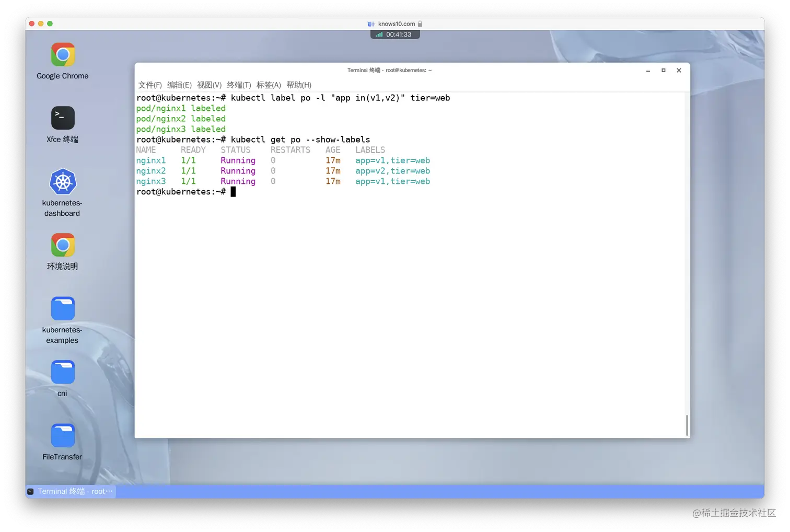Open the 终端(T) menu

point(239,85)
